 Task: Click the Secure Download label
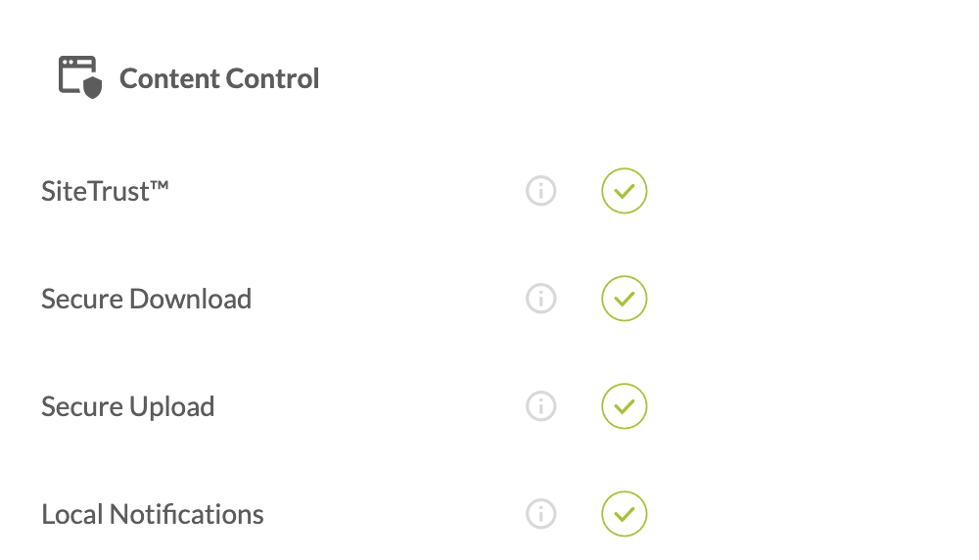pyautogui.click(x=146, y=299)
